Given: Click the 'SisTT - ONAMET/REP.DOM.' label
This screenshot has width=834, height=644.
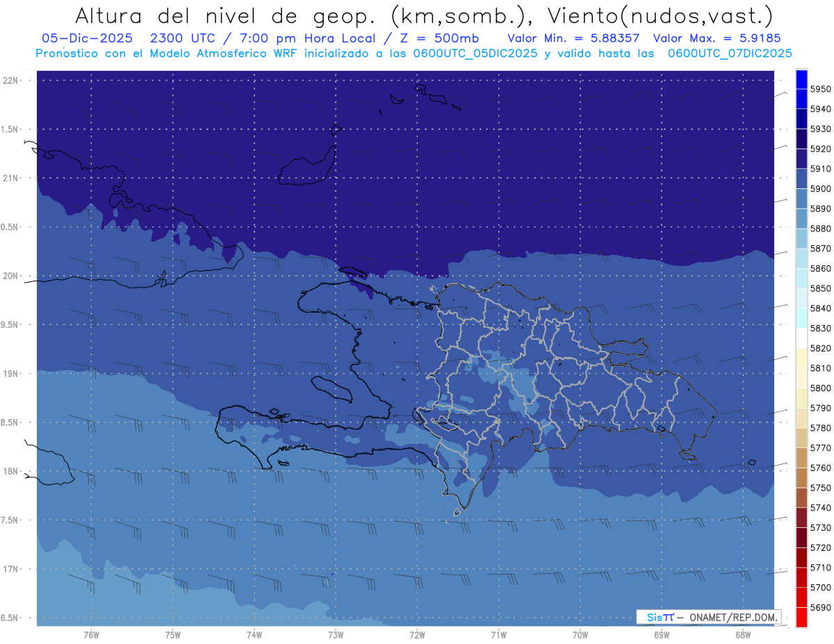Looking at the screenshot, I should pos(709,617).
